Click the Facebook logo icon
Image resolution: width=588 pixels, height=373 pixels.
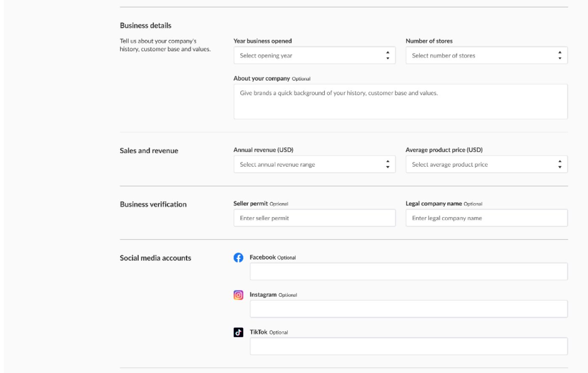click(238, 258)
